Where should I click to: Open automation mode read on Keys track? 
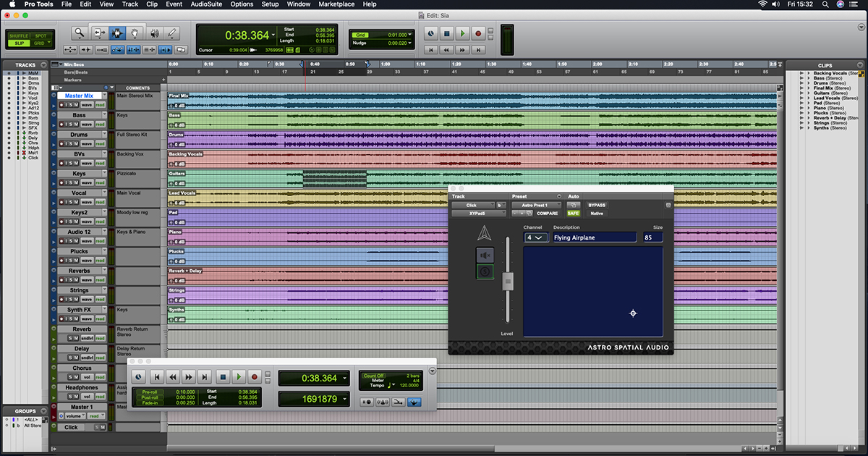(101, 182)
